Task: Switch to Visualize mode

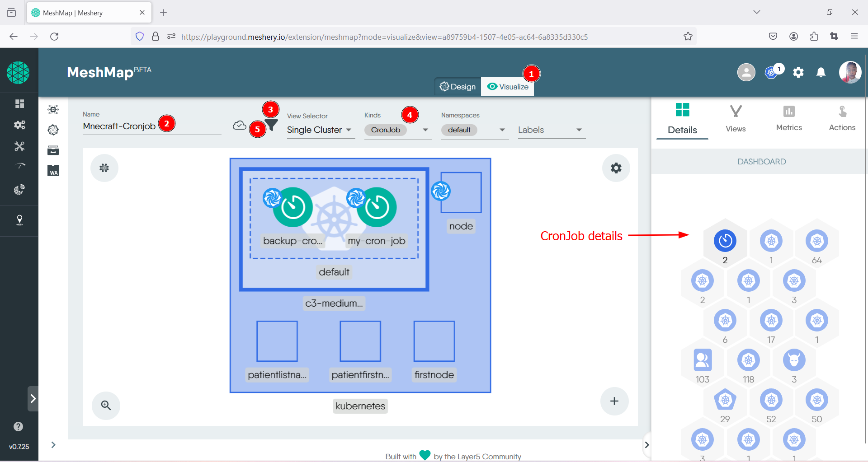Action: click(x=508, y=87)
